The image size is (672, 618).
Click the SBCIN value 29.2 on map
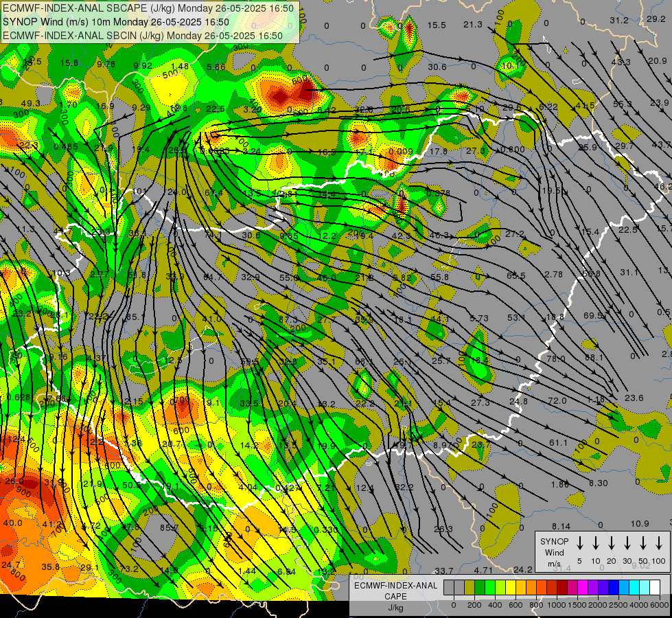click(x=656, y=19)
